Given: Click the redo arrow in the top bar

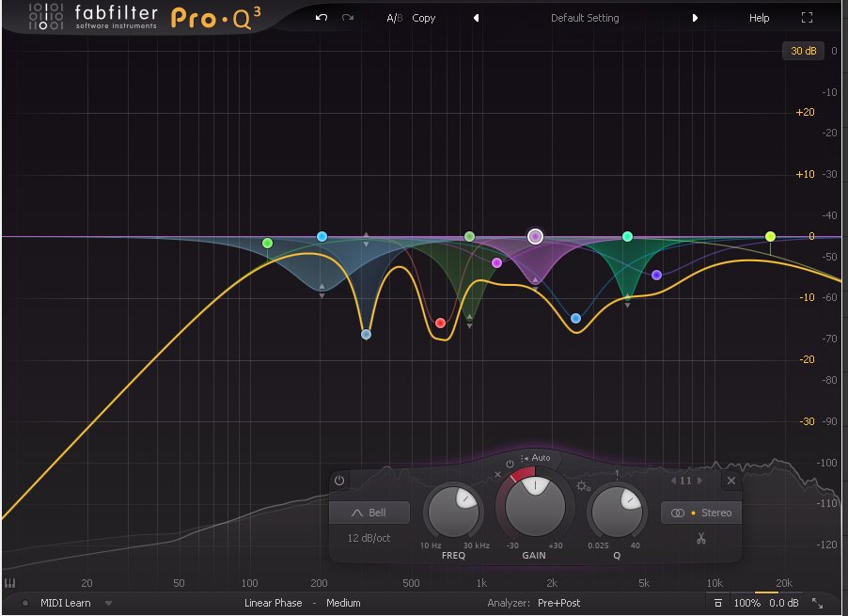Looking at the screenshot, I should pos(348,17).
